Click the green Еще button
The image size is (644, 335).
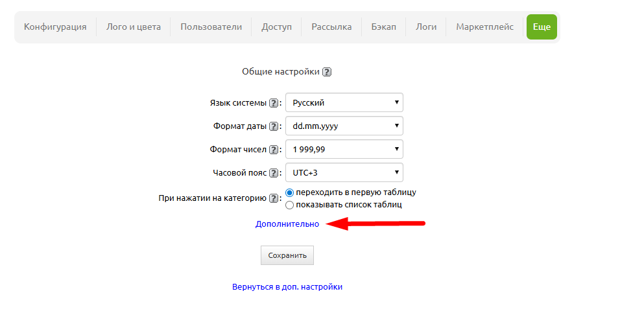coord(542,27)
